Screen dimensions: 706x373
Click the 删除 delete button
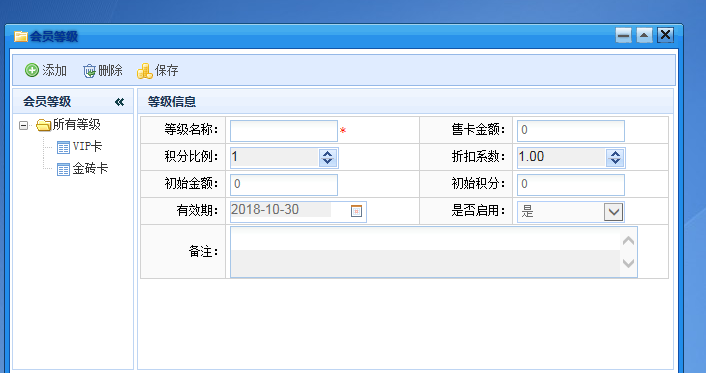[103, 70]
